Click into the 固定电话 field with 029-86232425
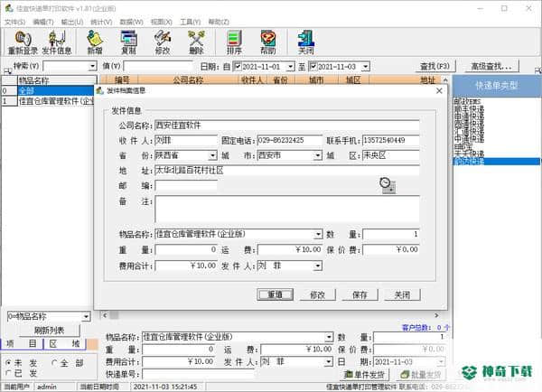Viewport: 542px width, 392px height. pos(290,140)
